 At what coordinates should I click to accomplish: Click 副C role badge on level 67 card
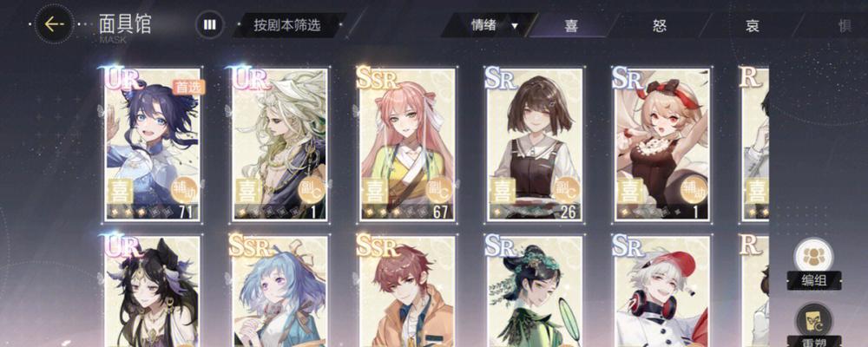[x=439, y=190]
